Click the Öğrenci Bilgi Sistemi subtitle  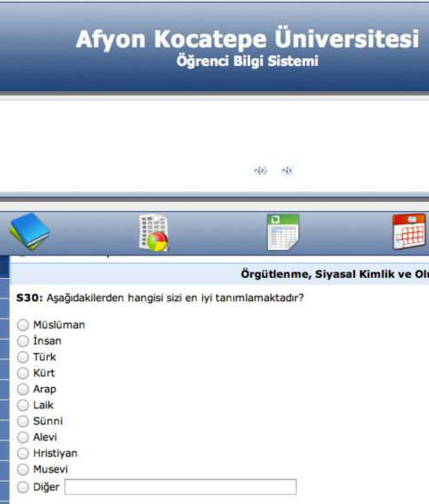pyautogui.click(x=248, y=61)
